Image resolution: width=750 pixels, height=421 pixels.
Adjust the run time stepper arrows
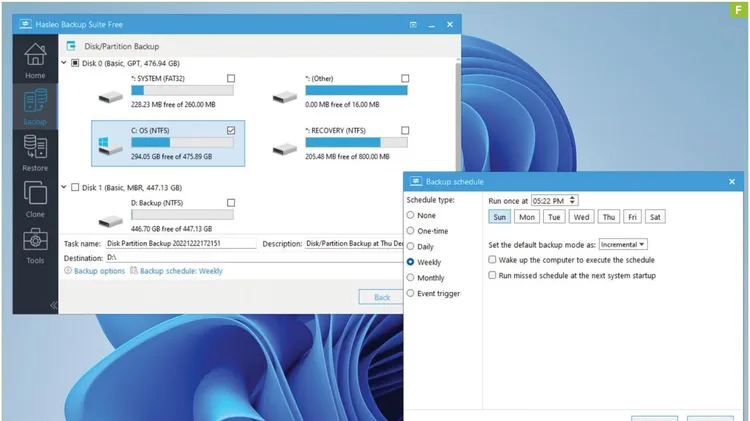coord(573,200)
